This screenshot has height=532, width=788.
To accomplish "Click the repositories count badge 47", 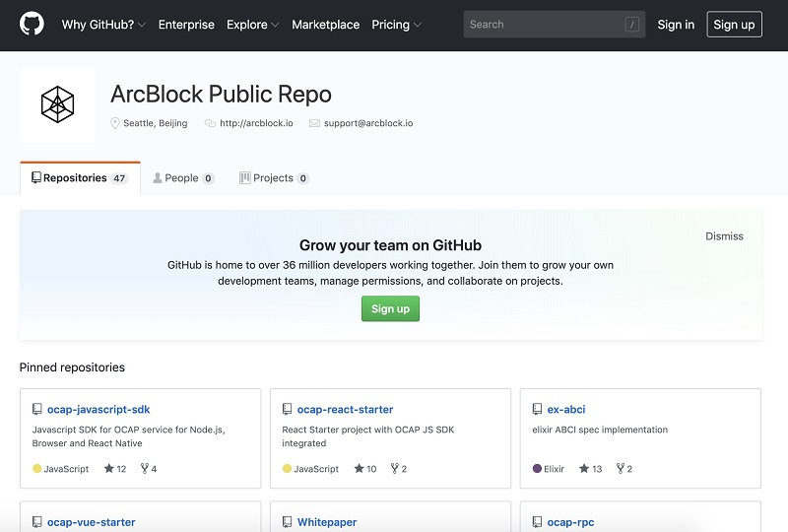I will 119,178.
